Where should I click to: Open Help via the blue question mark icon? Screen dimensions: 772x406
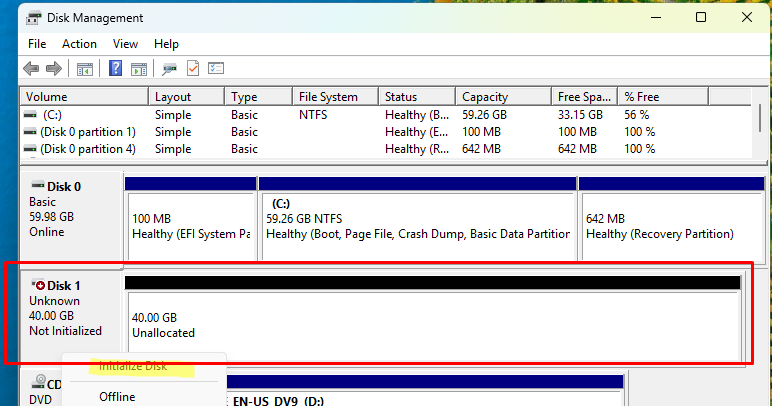[x=116, y=69]
